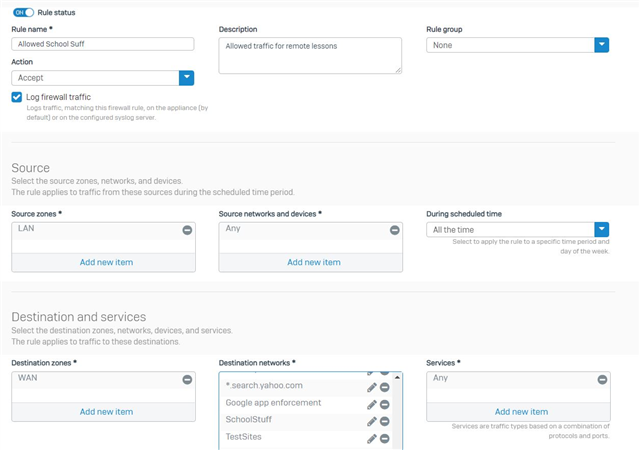Add new item to Source zones

106,263
